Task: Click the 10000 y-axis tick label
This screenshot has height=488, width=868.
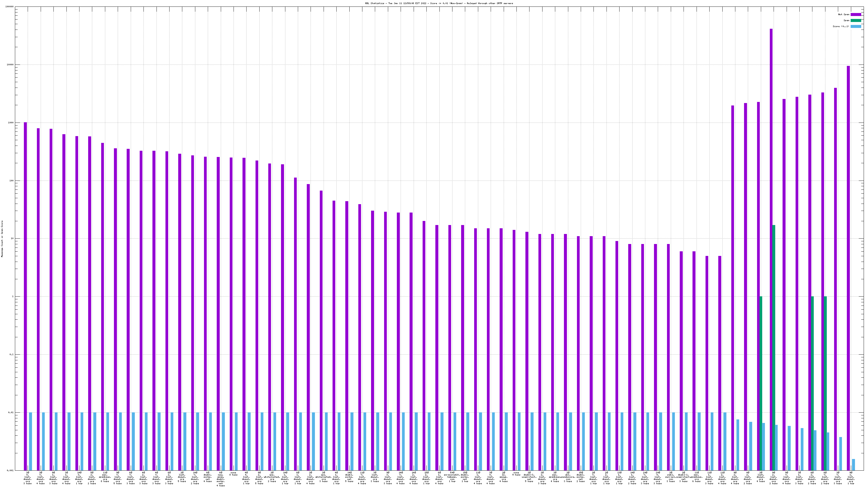Action: click(10, 65)
